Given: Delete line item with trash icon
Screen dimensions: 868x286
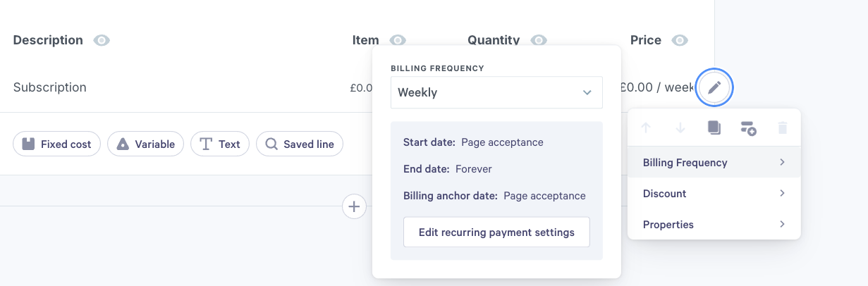Looking at the screenshot, I should click(783, 128).
